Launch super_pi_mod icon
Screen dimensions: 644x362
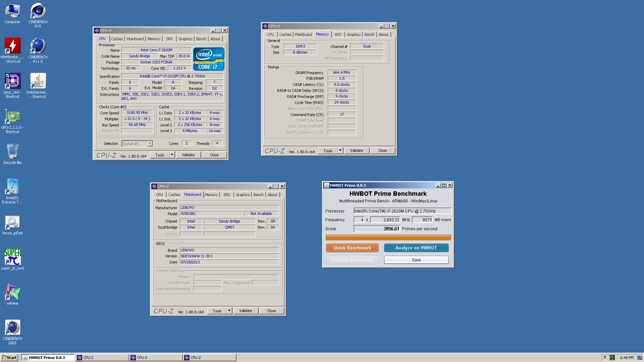(x=12, y=259)
